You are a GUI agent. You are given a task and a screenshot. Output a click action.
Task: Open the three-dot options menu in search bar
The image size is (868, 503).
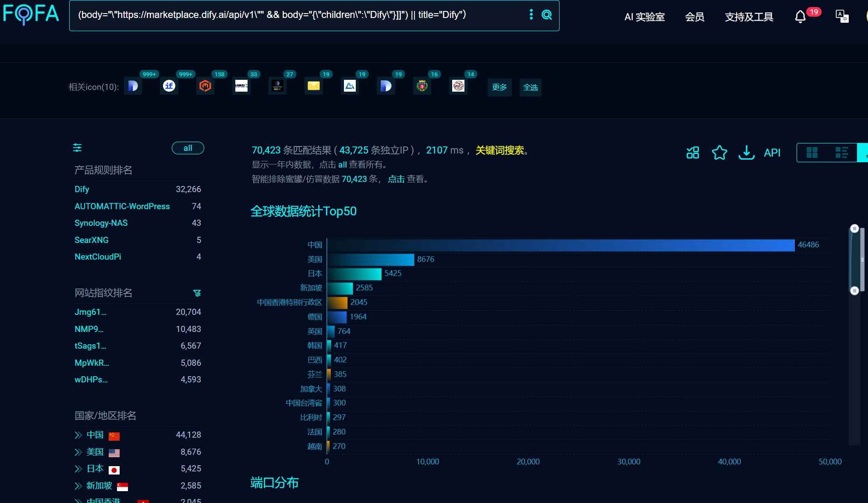pyautogui.click(x=531, y=15)
